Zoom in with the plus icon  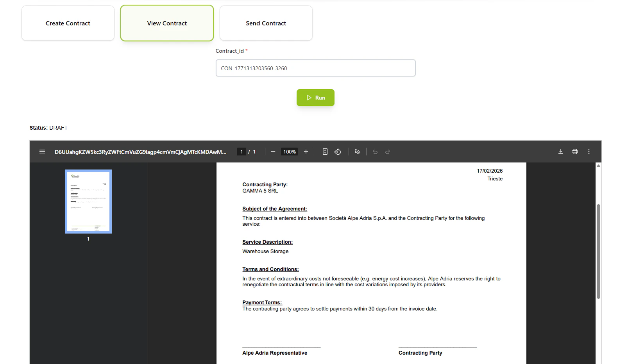pos(306,152)
